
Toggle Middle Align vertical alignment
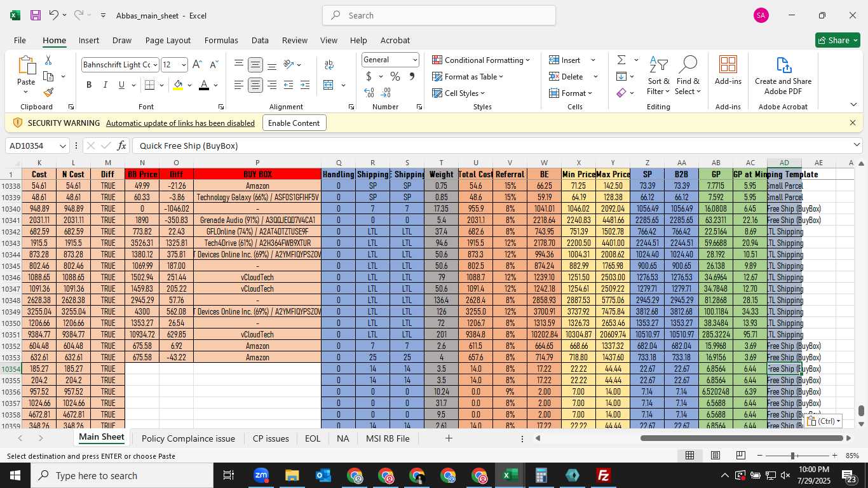[x=255, y=65]
